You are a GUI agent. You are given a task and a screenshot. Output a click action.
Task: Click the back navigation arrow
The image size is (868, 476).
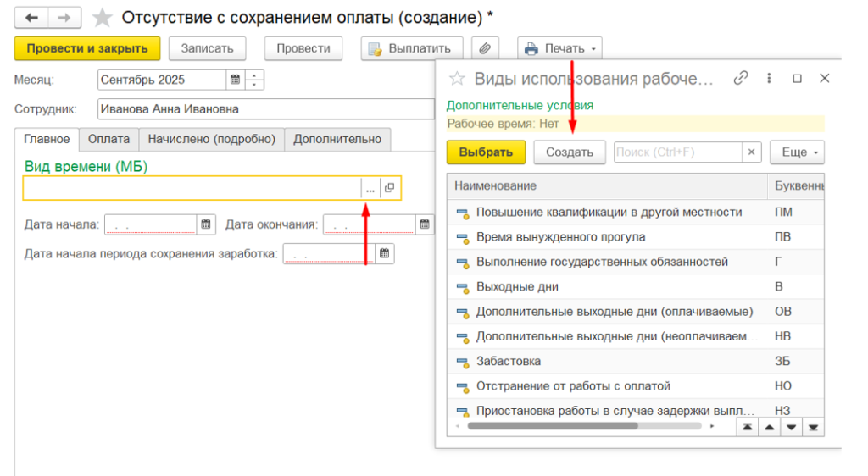pos(32,17)
